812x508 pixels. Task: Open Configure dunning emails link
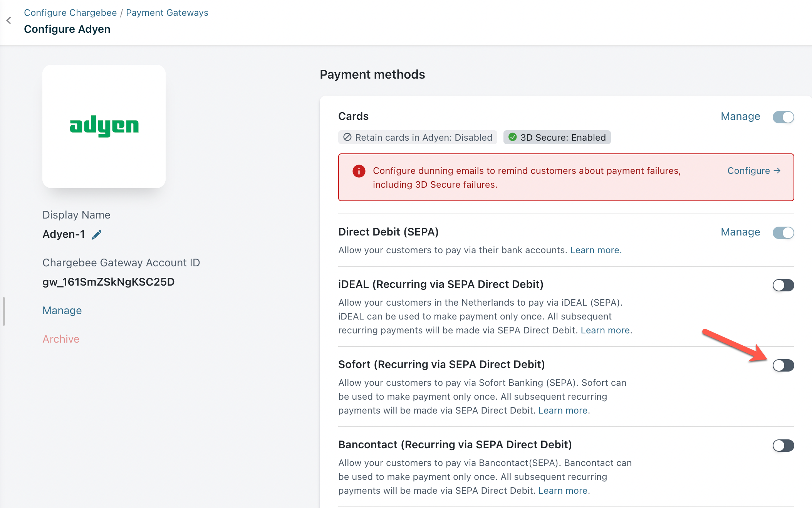[753, 171]
